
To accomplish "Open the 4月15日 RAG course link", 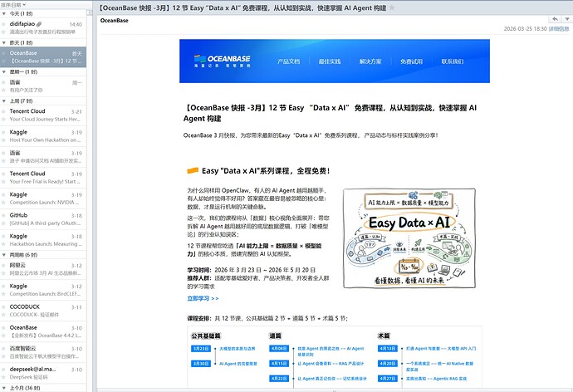I will [331, 364].
